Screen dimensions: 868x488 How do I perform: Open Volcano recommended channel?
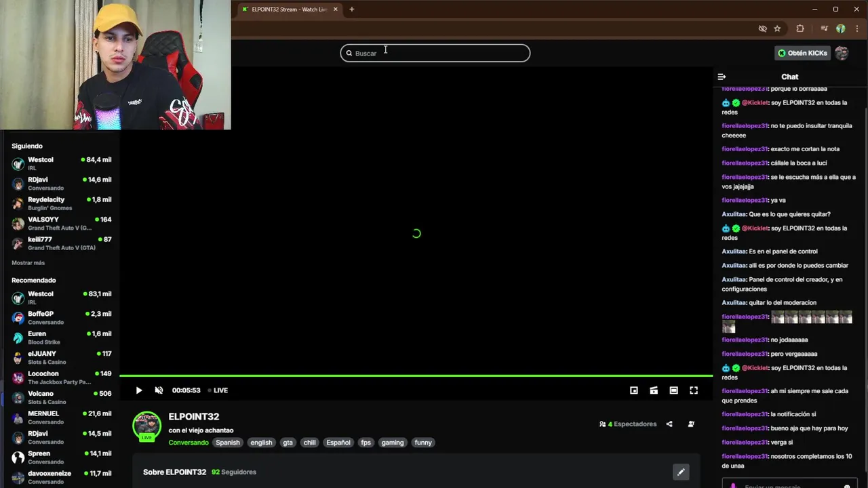point(61,397)
